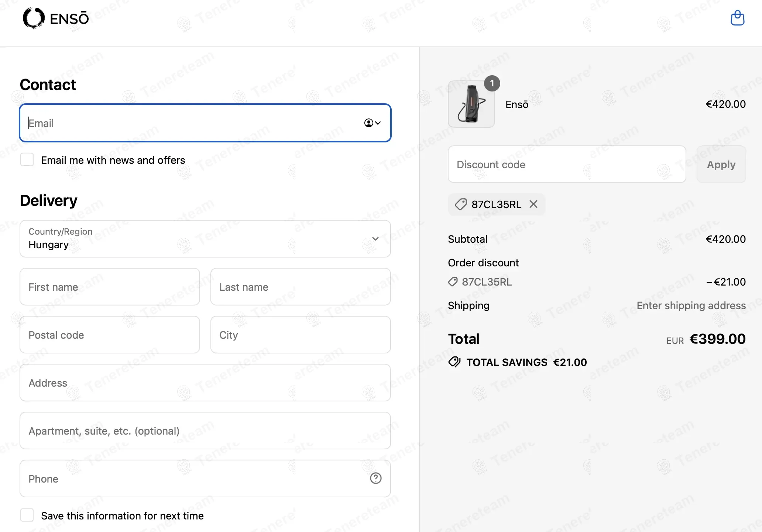Click the Ensō logo in header
Screen dimensions: 762x532
pyautogui.click(x=56, y=18)
